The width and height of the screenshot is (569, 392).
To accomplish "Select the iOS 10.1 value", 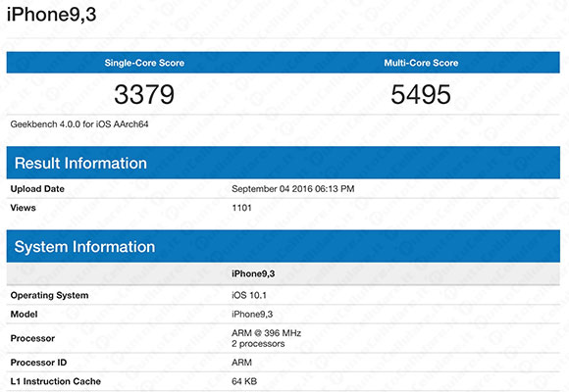I will [x=249, y=295].
